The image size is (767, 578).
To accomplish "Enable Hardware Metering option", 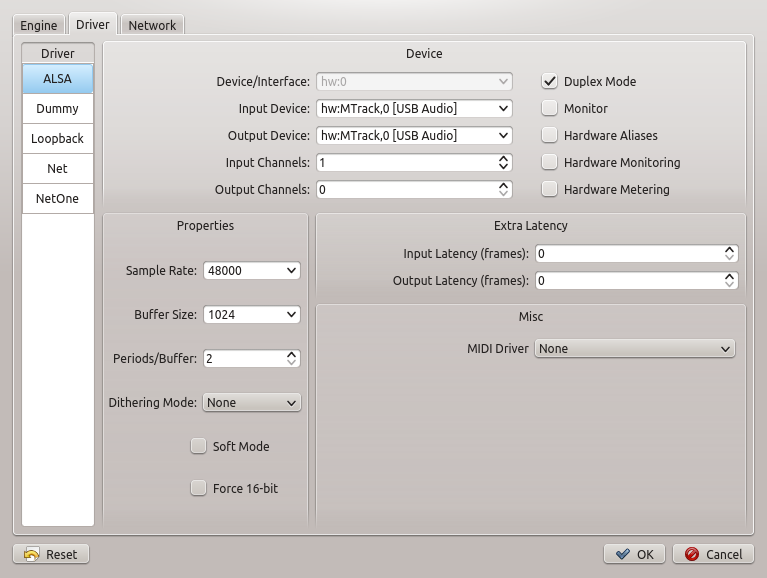I will [549, 189].
